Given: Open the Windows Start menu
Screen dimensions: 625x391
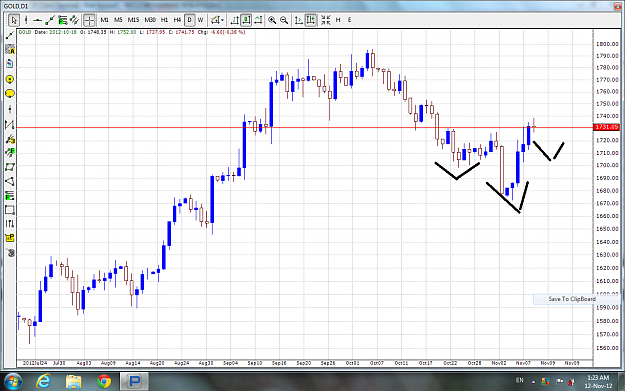Looking at the screenshot, I should click(x=12, y=381).
